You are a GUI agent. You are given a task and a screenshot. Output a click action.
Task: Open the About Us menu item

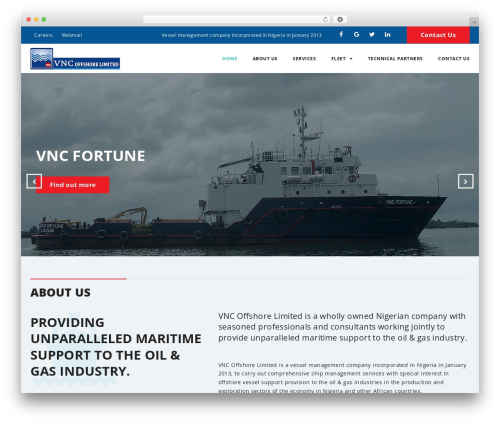click(x=265, y=59)
